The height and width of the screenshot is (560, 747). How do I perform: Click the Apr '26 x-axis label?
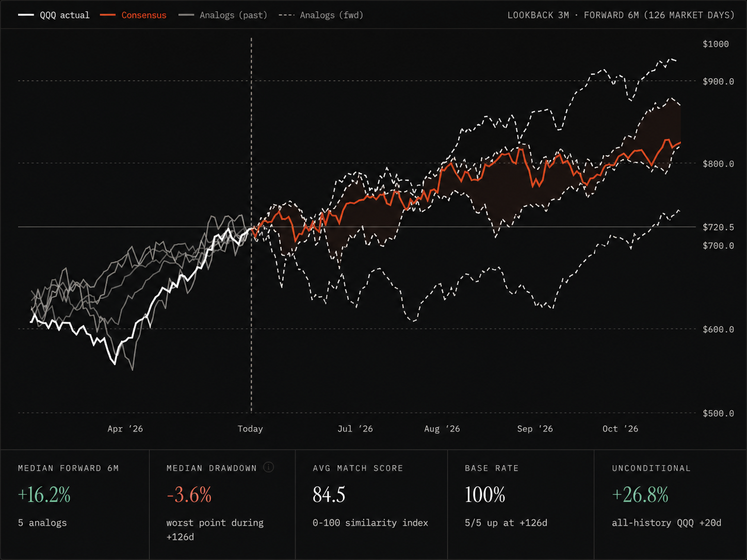[125, 429]
